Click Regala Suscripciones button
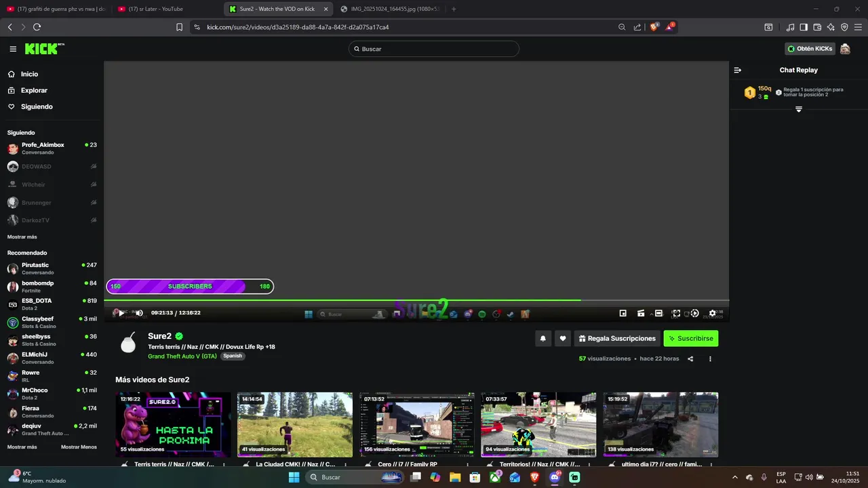The height and width of the screenshot is (488, 868). pyautogui.click(x=617, y=338)
